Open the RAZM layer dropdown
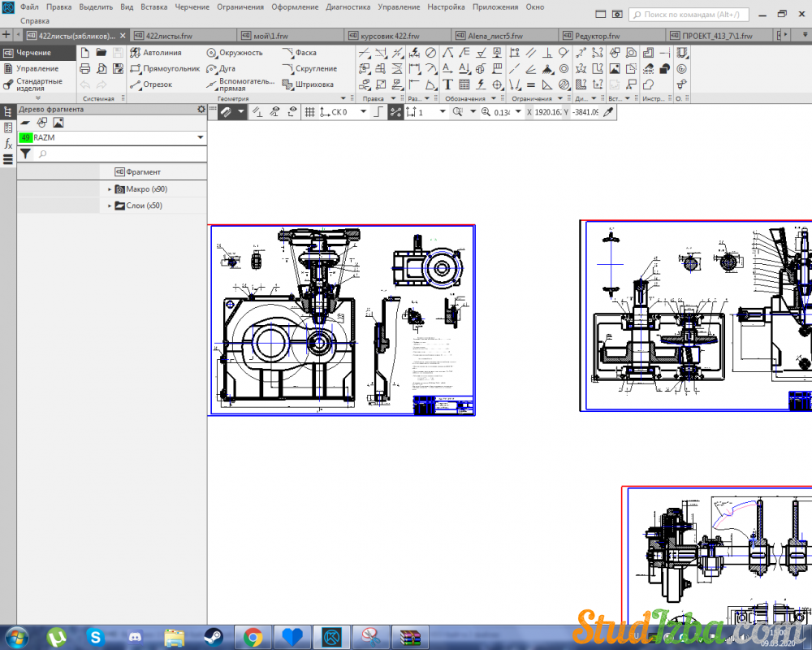This screenshot has height=650, width=812. [200, 138]
